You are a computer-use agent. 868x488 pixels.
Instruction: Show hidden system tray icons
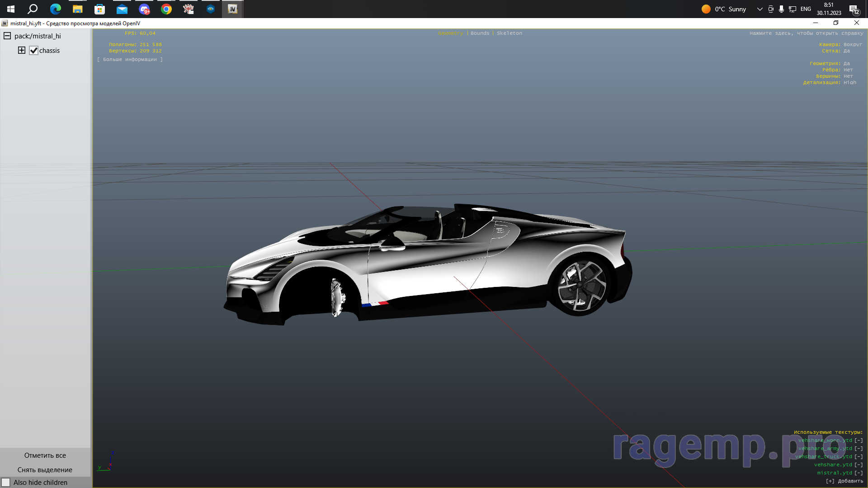click(759, 9)
